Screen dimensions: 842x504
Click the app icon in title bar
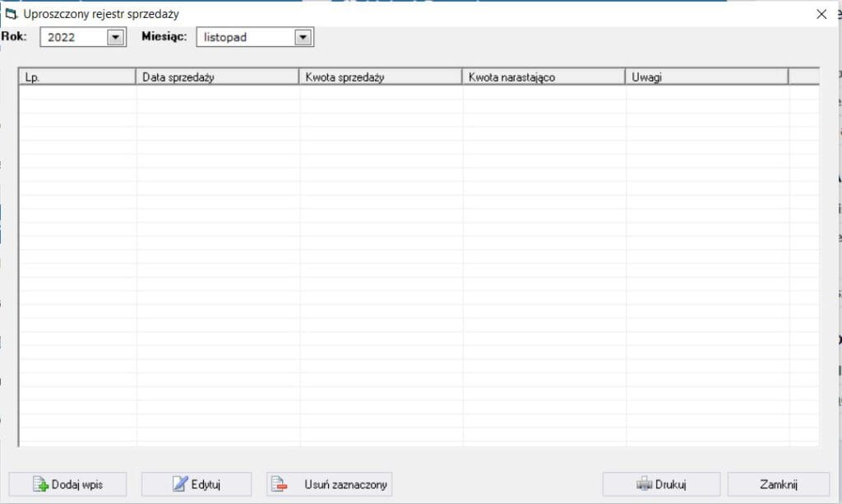tap(12, 14)
